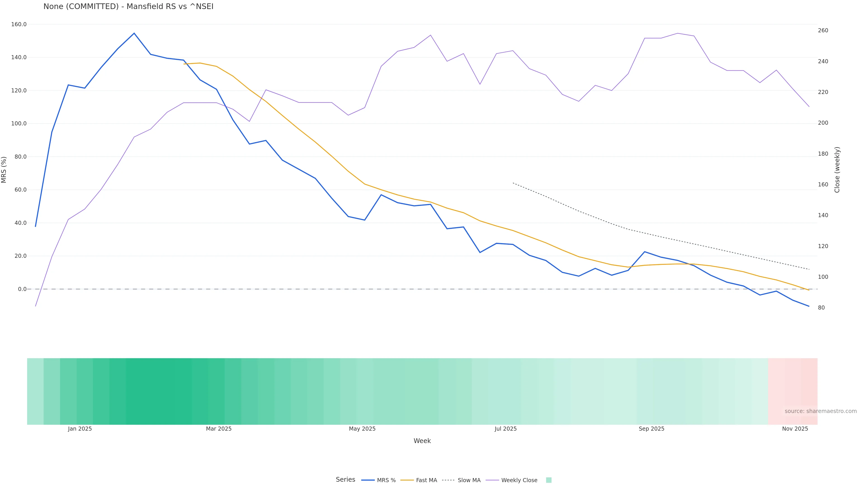Click the Close (weekly) right axis title
This screenshot has width=868, height=488.
[837, 169]
